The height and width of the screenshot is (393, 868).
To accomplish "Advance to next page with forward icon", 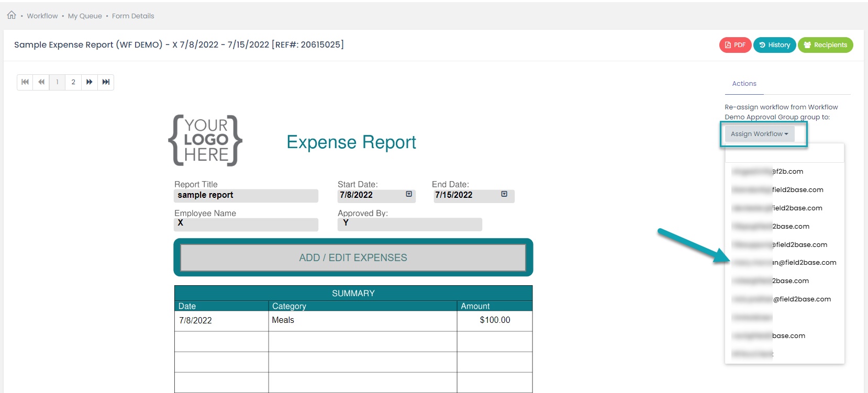I will coord(90,82).
